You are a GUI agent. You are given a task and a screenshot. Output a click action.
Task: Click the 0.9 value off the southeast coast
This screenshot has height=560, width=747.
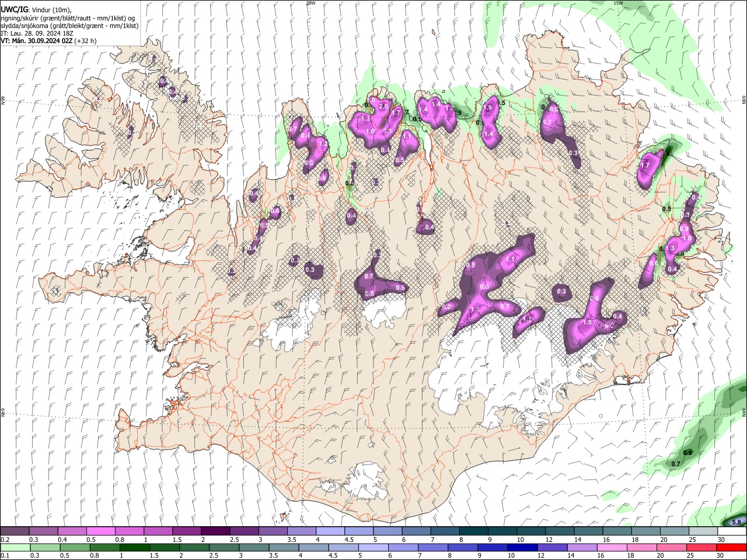tap(687, 453)
